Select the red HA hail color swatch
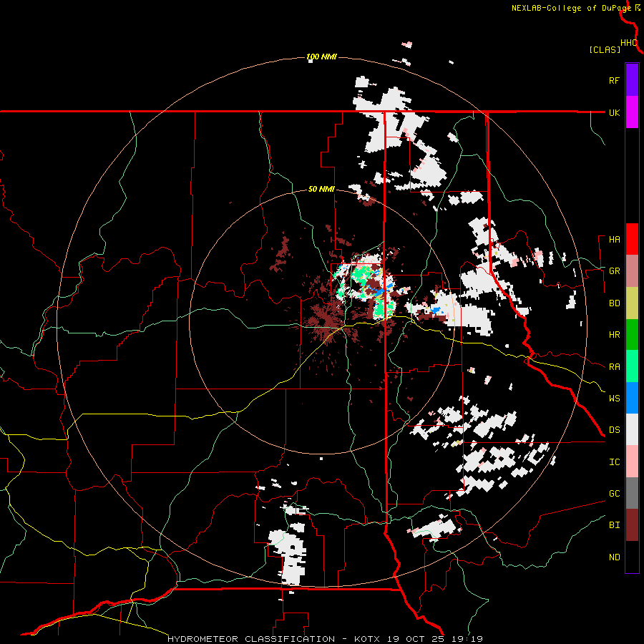Viewport: 644px width, 644px height. (632, 239)
